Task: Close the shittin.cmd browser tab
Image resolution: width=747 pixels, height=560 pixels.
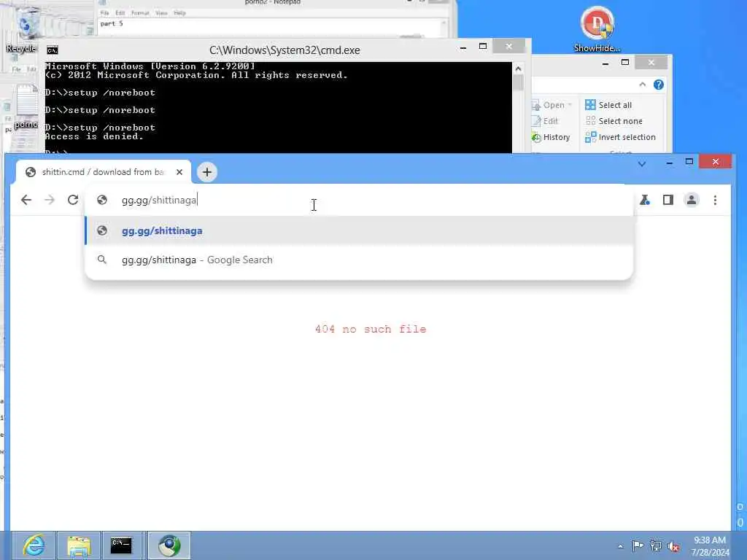Action: (179, 172)
